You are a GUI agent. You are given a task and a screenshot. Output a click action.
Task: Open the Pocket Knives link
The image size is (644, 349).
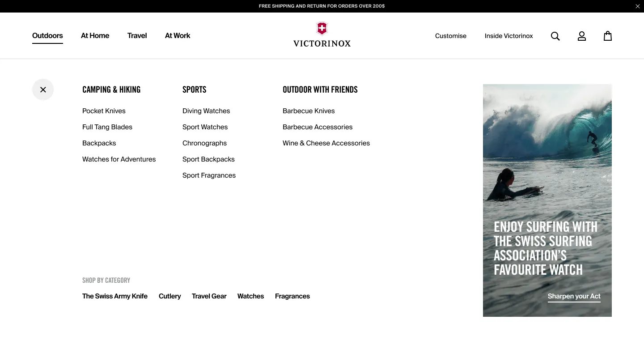click(104, 111)
